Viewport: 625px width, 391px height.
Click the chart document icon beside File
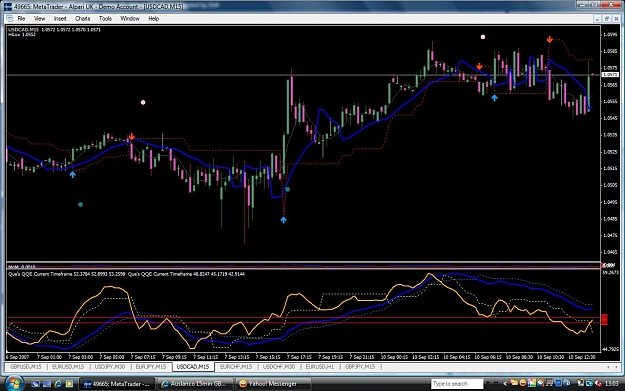[x=10, y=18]
